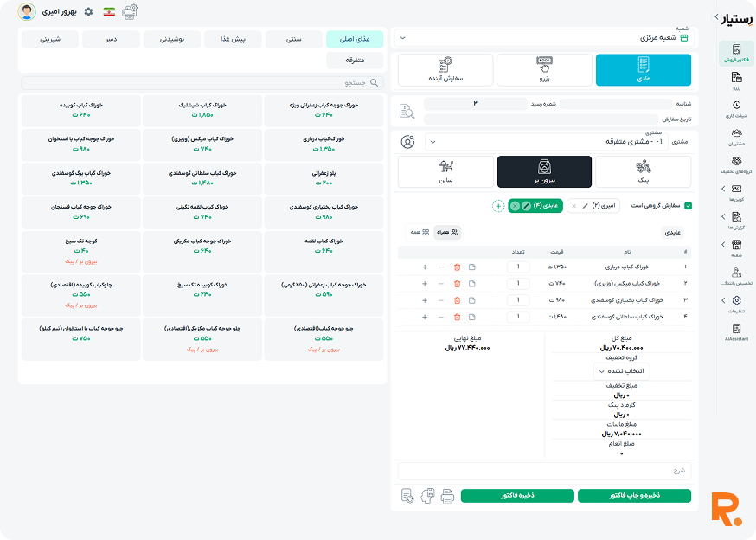Open the مشتری متفرقه customer dropdown
Viewport: 756px width, 540px height.
(x=547, y=142)
